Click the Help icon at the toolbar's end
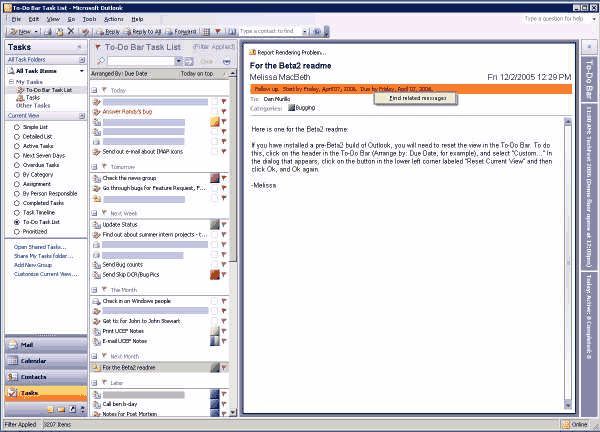This screenshot has width=600, height=432. [317, 31]
